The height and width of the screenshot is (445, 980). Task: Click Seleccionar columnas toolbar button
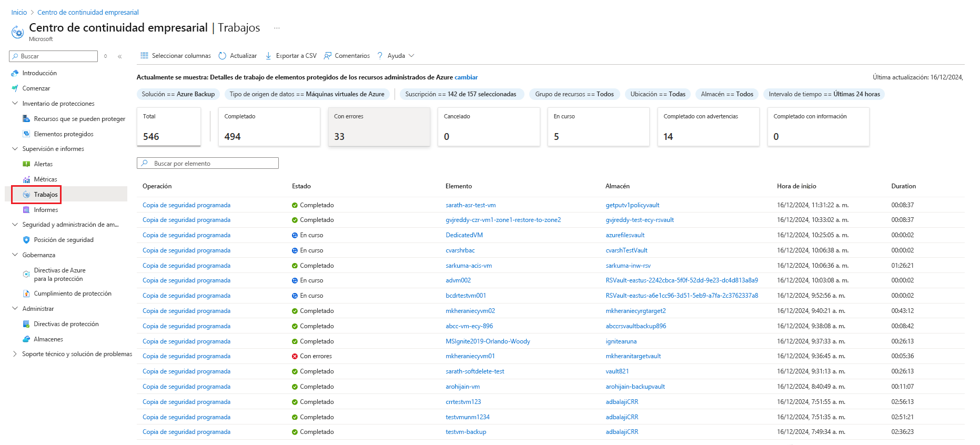(x=176, y=56)
